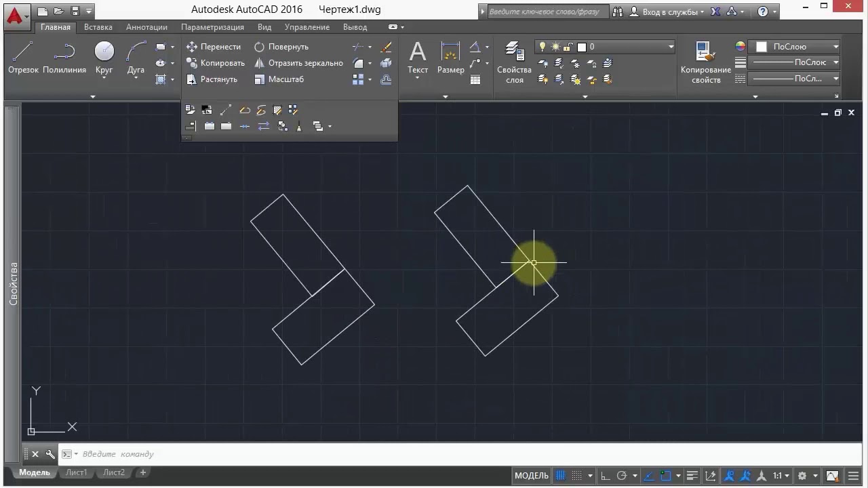Click the ПоСлою white color swatch
Viewport: 868px width, 488px height.
tap(762, 47)
